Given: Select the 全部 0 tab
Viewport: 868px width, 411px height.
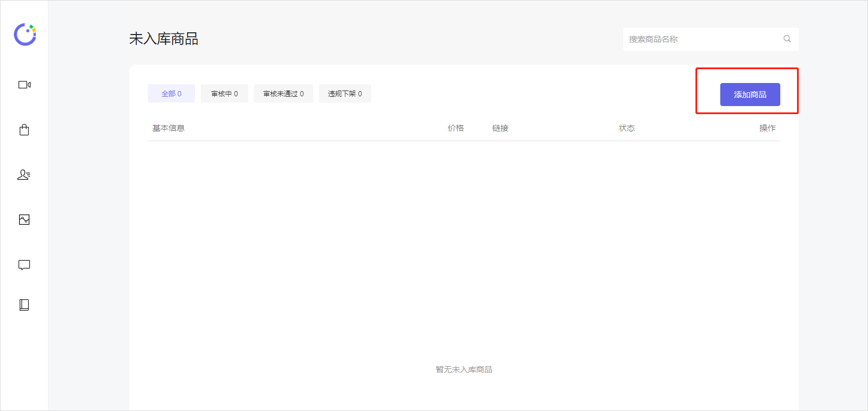Looking at the screenshot, I should click(171, 93).
